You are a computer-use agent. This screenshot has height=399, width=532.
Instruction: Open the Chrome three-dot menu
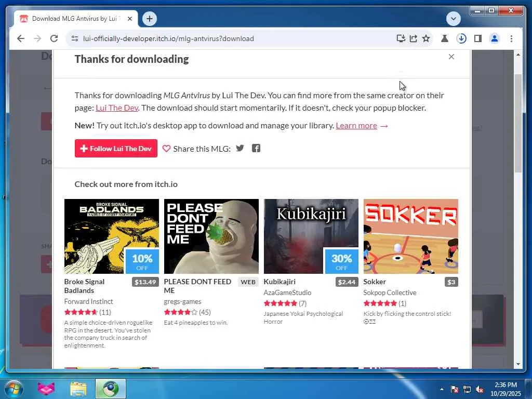point(511,38)
